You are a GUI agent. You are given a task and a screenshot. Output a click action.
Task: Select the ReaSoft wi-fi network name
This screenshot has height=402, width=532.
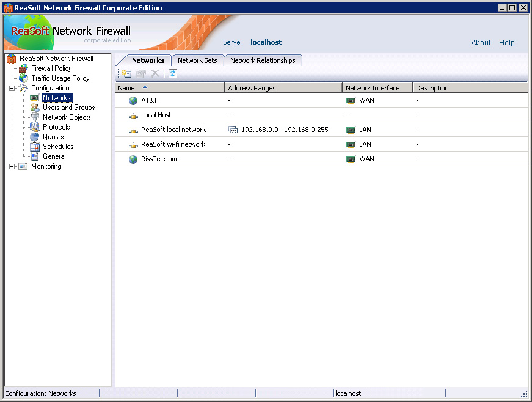[173, 144]
